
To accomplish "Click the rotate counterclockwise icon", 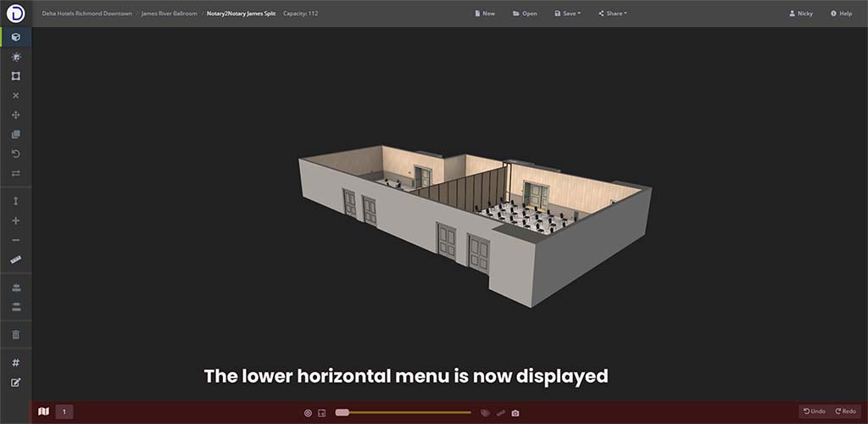I will pyautogui.click(x=16, y=153).
